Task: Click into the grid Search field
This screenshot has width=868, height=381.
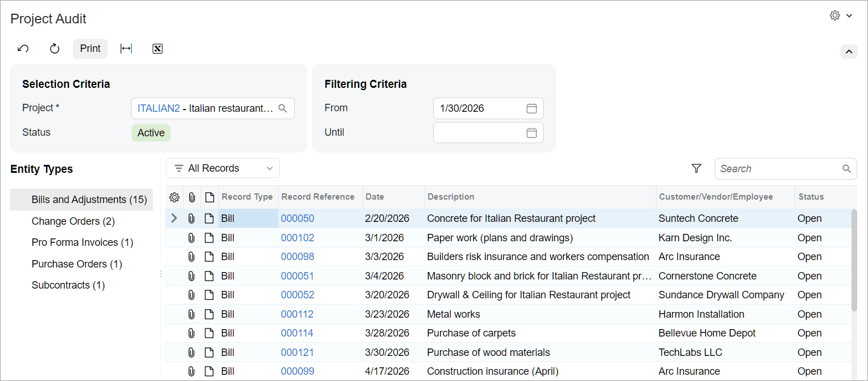Action: point(779,169)
